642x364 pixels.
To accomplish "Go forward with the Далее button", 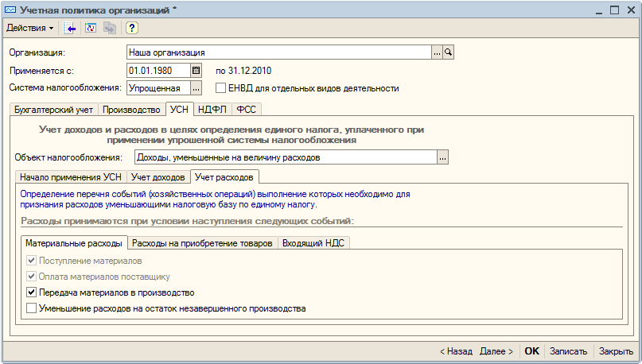I will coord(496,351).
